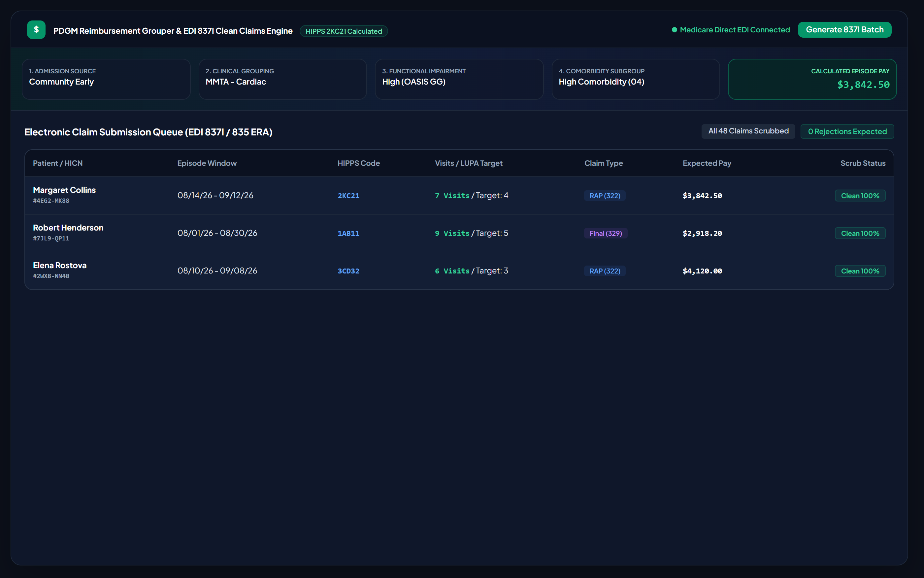The height and width of the screenshot is (578, 924).
Task: Click episode window 08/01/26 - 08/30/26
Action: (x=217, y=233)
